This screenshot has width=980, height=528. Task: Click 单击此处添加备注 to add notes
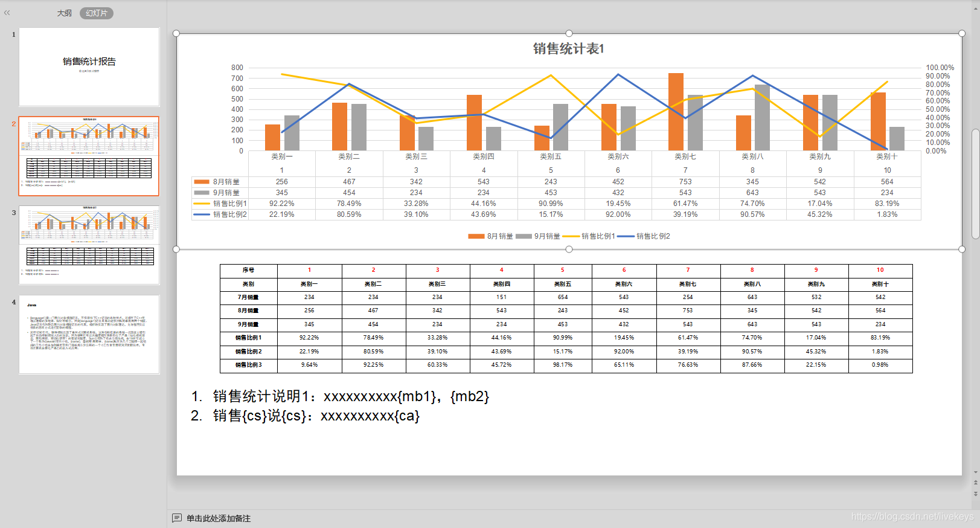(x=219, y=518)
